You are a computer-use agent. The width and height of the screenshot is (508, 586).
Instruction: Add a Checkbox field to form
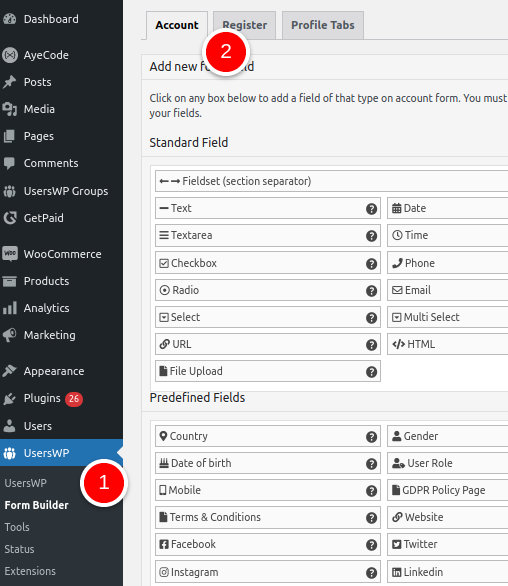pyautogui.click(x=268, y=263)
